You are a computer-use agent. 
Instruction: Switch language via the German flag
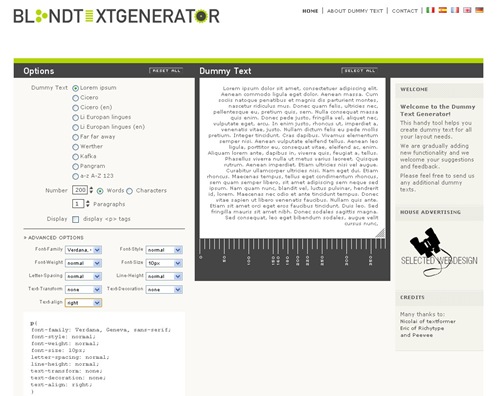479,10
